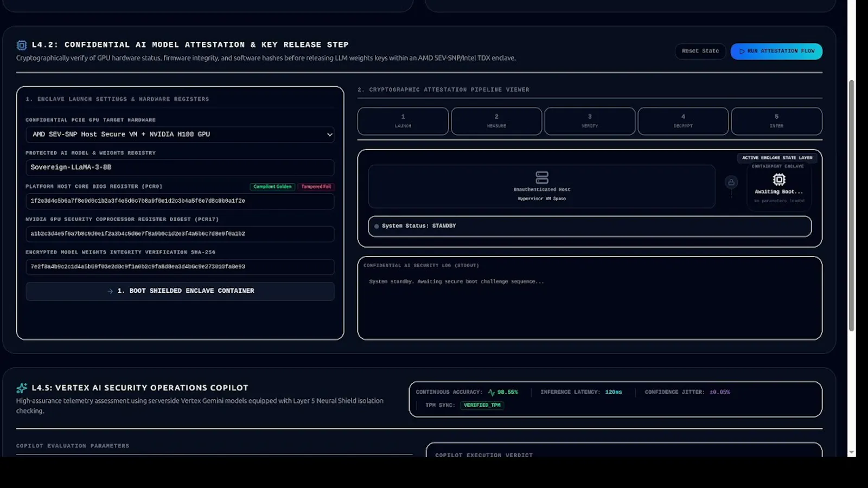Screen dimensions: 868x488
Task: Apply the Tampered Fail PCR0 preset
Action: click(x=316, y=187)
